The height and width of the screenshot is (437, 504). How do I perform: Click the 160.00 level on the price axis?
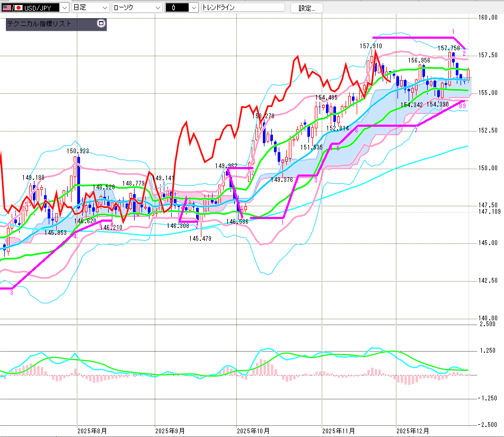pos(488,18)
